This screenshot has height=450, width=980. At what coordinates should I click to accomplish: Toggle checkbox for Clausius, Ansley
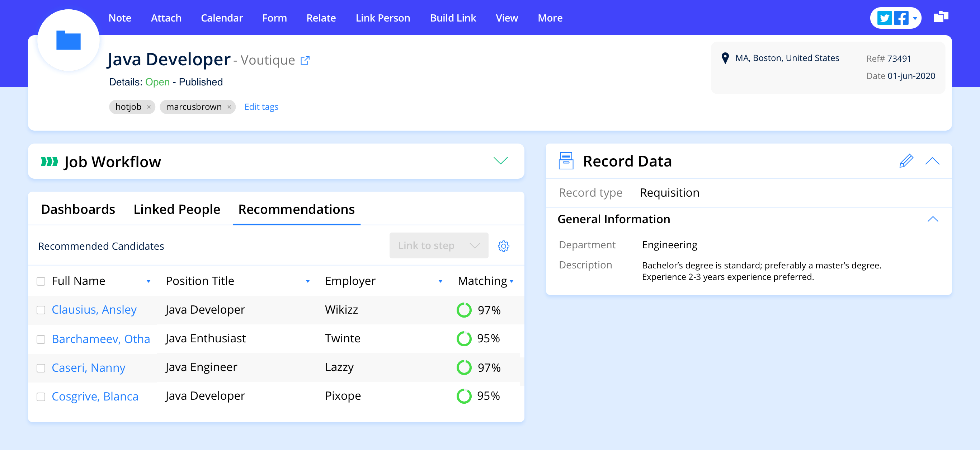point(41,309)
